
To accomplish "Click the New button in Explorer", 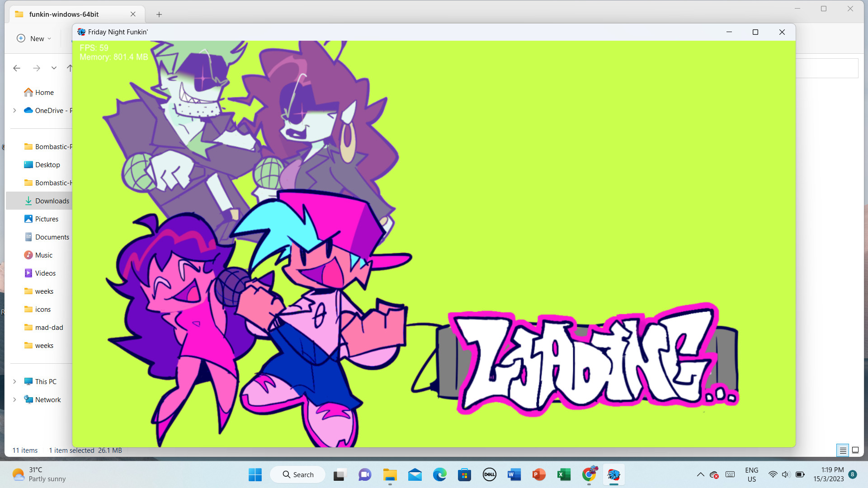I will tap(34, 38).
